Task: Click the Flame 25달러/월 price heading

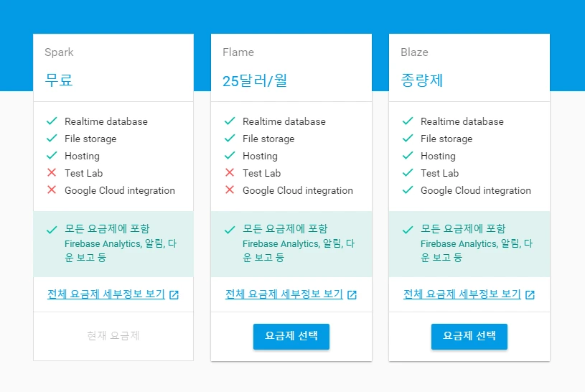Action: coord(255,80)
